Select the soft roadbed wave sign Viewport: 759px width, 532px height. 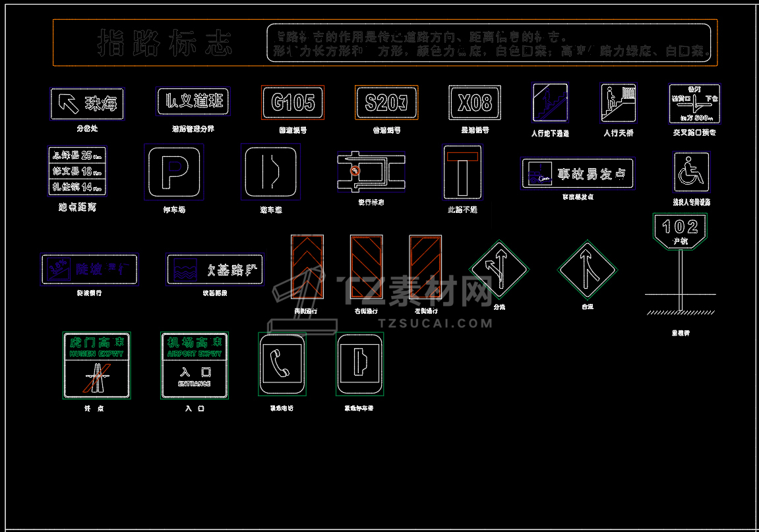pos(215,269)
